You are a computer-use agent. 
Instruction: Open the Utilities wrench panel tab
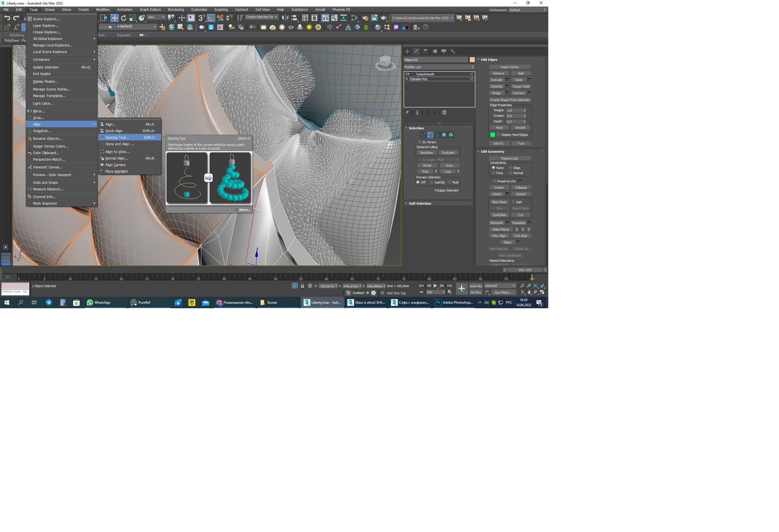tap(453, 51)
